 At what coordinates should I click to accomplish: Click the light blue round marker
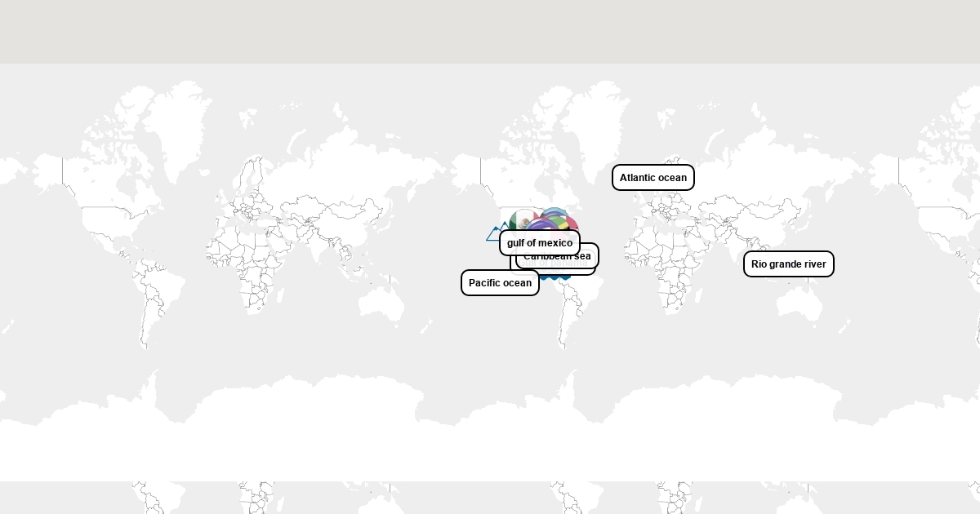553,213
